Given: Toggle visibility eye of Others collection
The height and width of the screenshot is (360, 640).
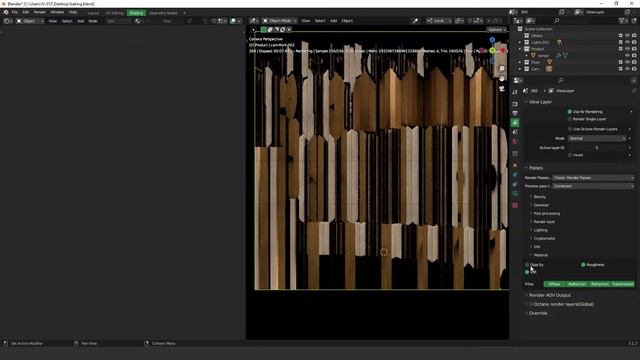Looking at the screenshot, I should pos(627,36).
